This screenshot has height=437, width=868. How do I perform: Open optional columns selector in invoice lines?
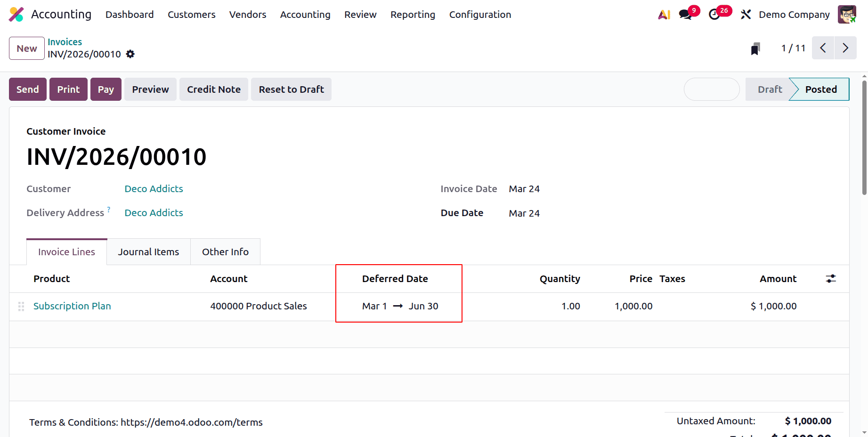pos(831,278)
